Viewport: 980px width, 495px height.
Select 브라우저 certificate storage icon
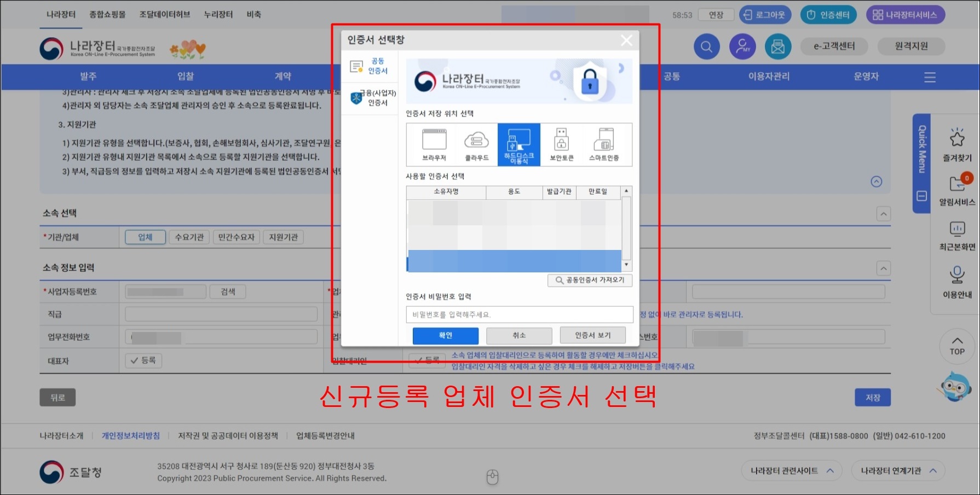pyautogui.click(x=434, y=144)
